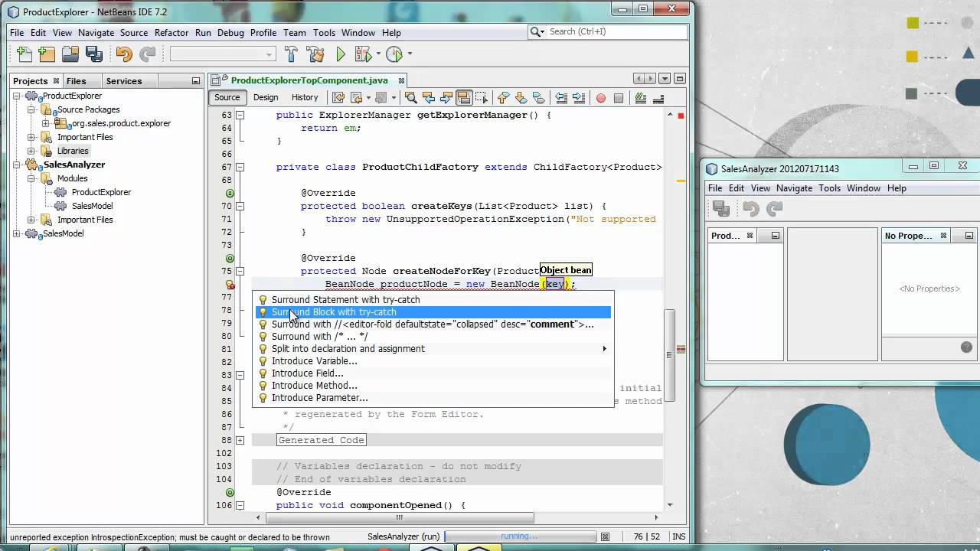The width and height of the screenshot is (980, 551).
Task: Expand the org.sales.product.explorer package
Action: tap(45, 123)
